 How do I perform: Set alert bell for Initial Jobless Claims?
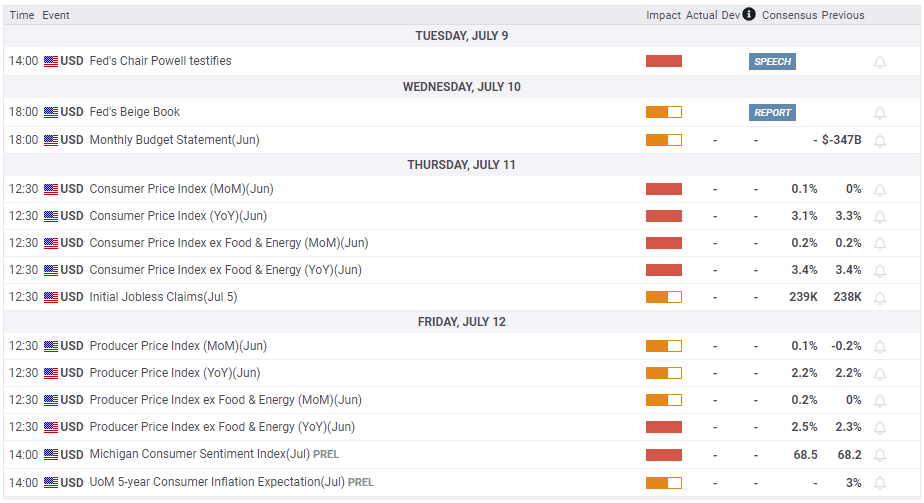[x=880, y=297]
